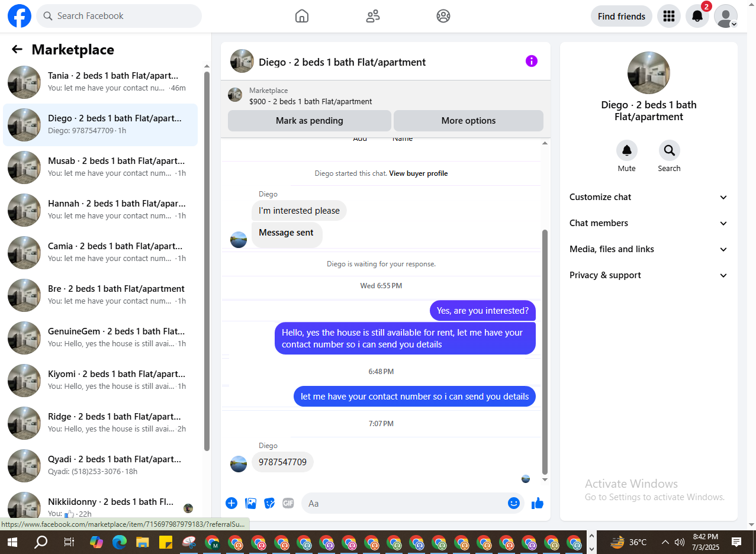Click the 'I'm interested please' message

(x=299, y=211)
